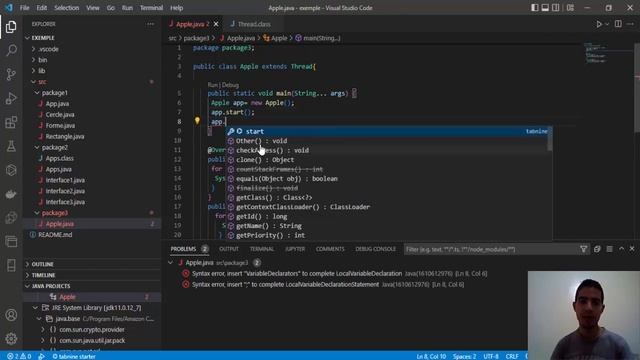Maximize the panel with the up chevron
Screen dimensions: 640x360
621,249
